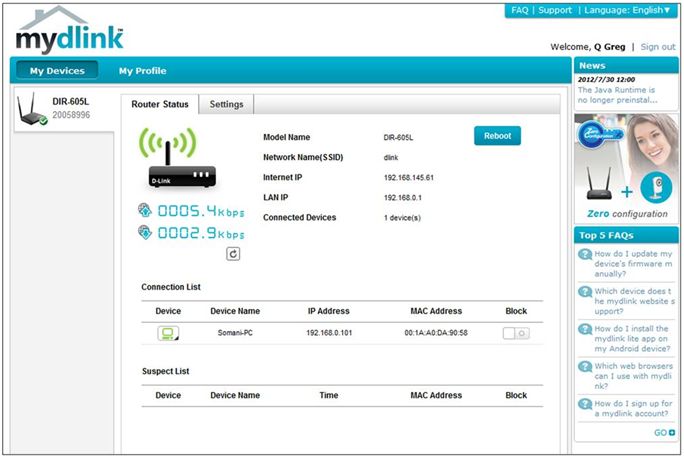Open FAQ about which devices mydlink supports
The width and height of the screenshot is (684, 458).
tap(634, 301)
